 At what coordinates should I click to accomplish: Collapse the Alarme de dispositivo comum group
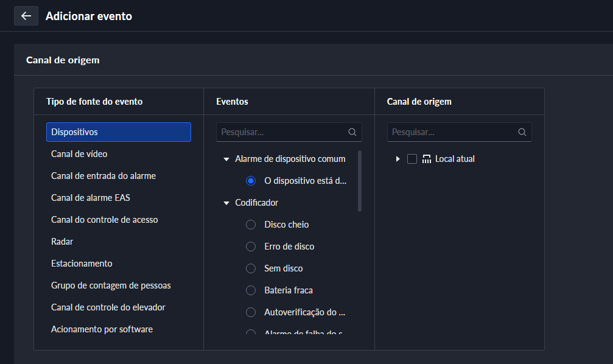(226, 159)
